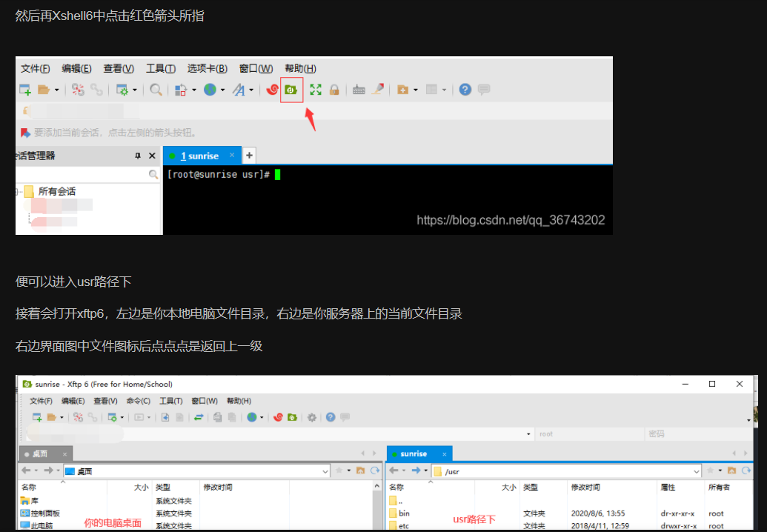Click the session Properties gear icon in Xshell
The width and height of the screenshot is (767, 532).
[x=122, y=90]
